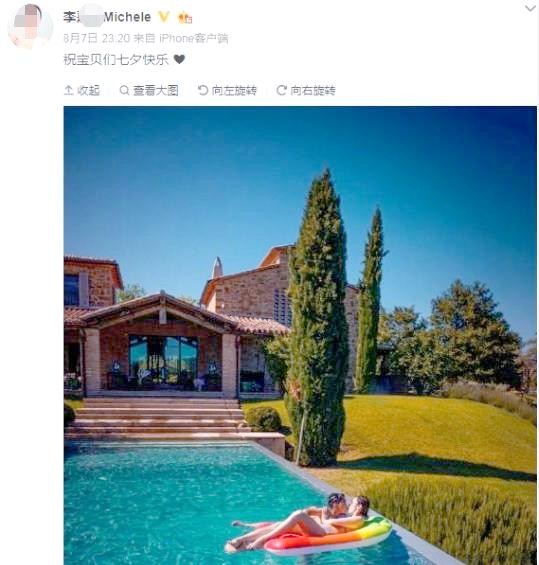539x565 pixels.
Task: Open the post options chevron menu
Action: [530, 8]
